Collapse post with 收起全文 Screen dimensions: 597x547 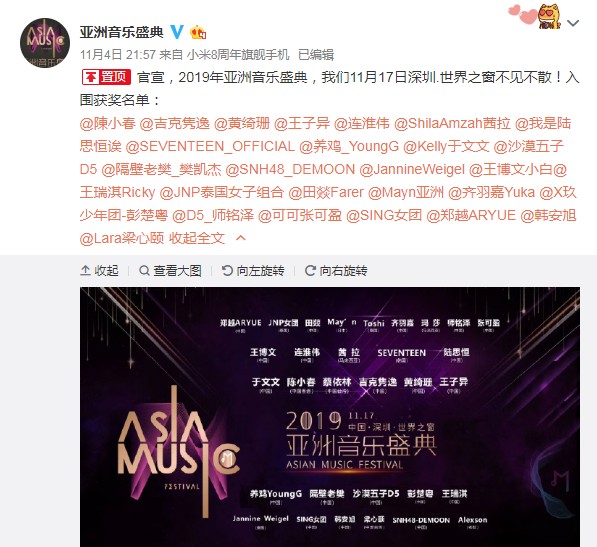pyautogui.click(x=197, y=238)
